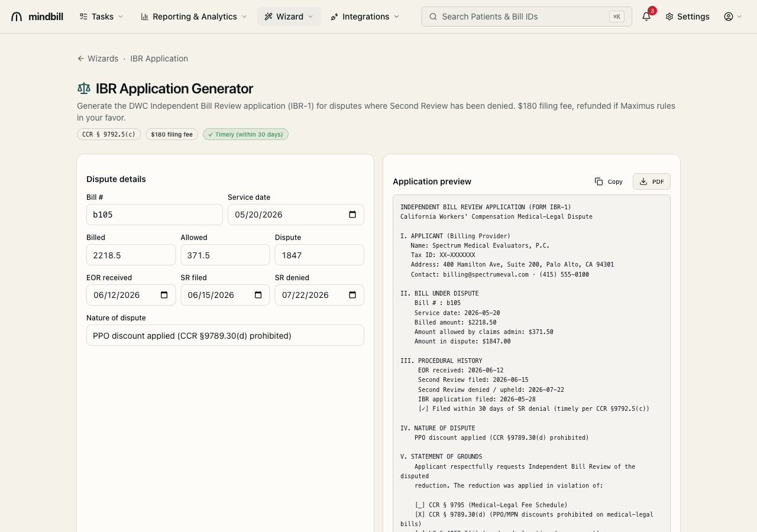Click the mindbill logo icon
The image size is (757, 532).
click(17, 17)
